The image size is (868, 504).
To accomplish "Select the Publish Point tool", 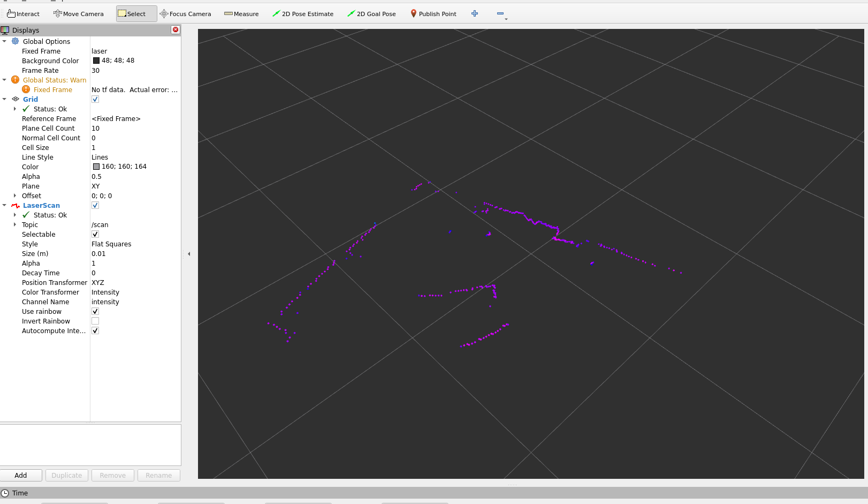I will coord(433,13).
